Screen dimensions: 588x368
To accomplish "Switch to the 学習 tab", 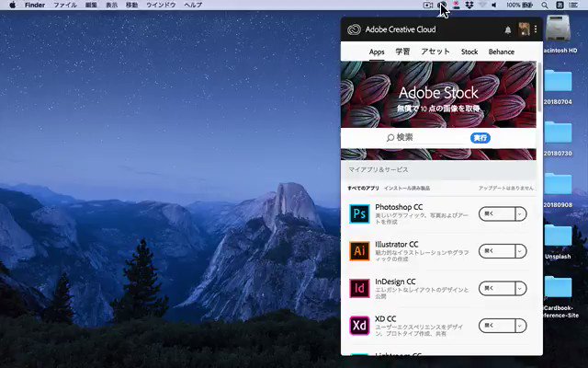I will tap(402, 52).
